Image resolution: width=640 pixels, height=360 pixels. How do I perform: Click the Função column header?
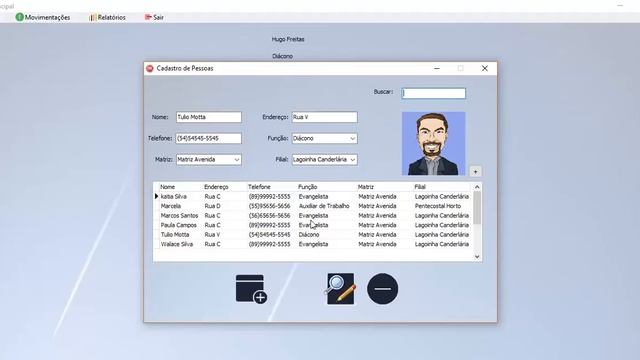(x=307, y=187)
